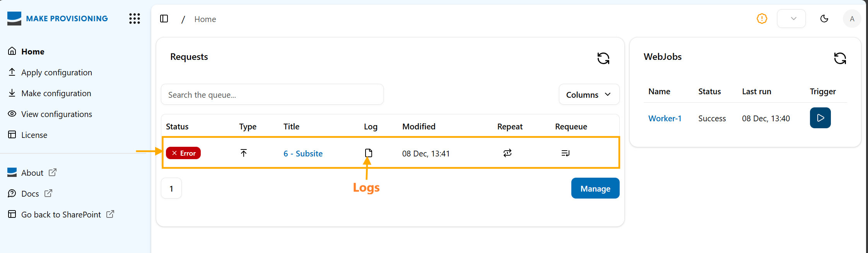Viewport: 868px width, 253px height.
Task: Collapse the sidebar panel
Action: [164, 19]
